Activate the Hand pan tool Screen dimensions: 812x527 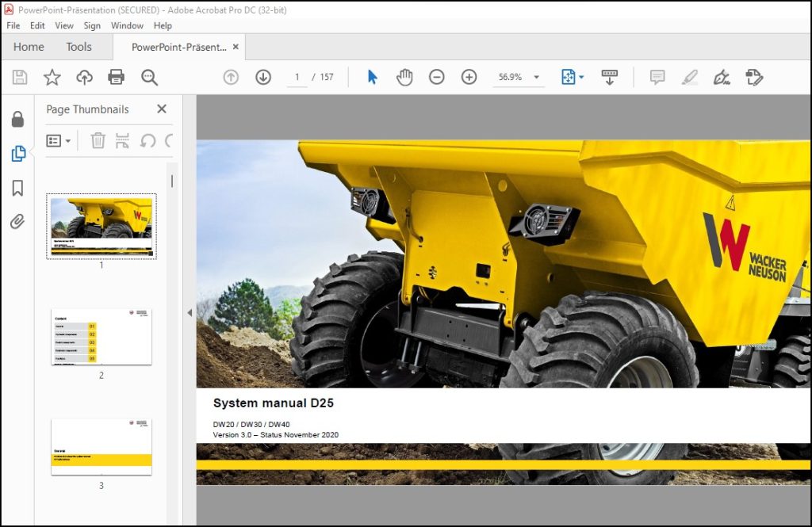[404, 77]
